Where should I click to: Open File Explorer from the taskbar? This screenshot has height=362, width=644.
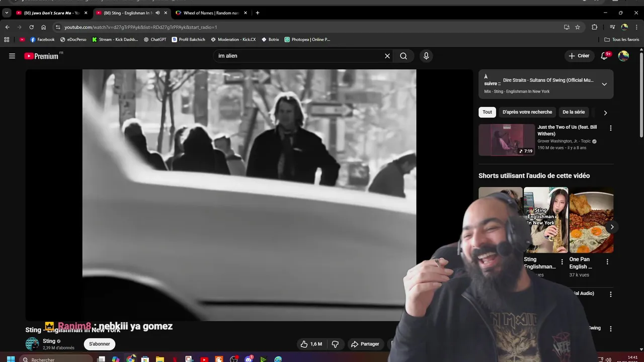(159, 359)
